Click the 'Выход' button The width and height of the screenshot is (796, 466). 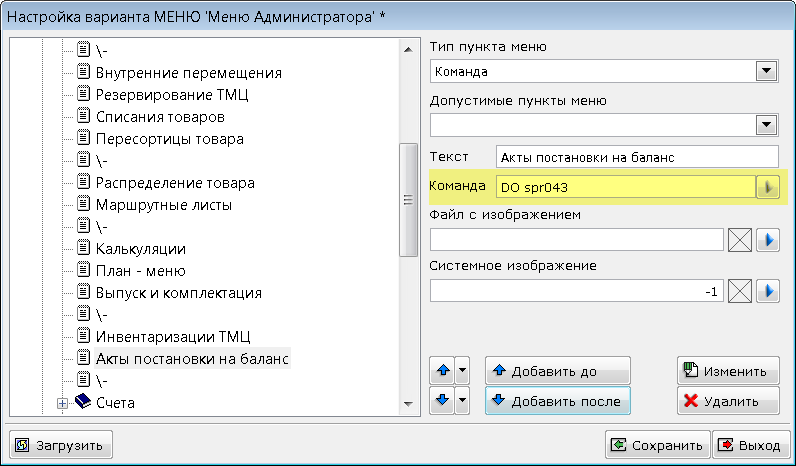750,445
